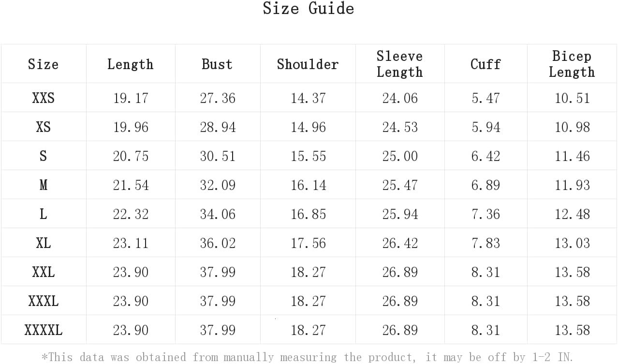Click the sleeve length value 26.42
Viewport: 618px width, 364px height.
[400, 243]
